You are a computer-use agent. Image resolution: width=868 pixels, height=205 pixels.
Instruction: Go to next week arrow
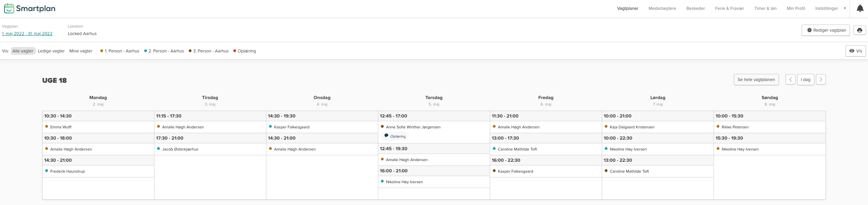pyautogui.click(x=821, y=79)
